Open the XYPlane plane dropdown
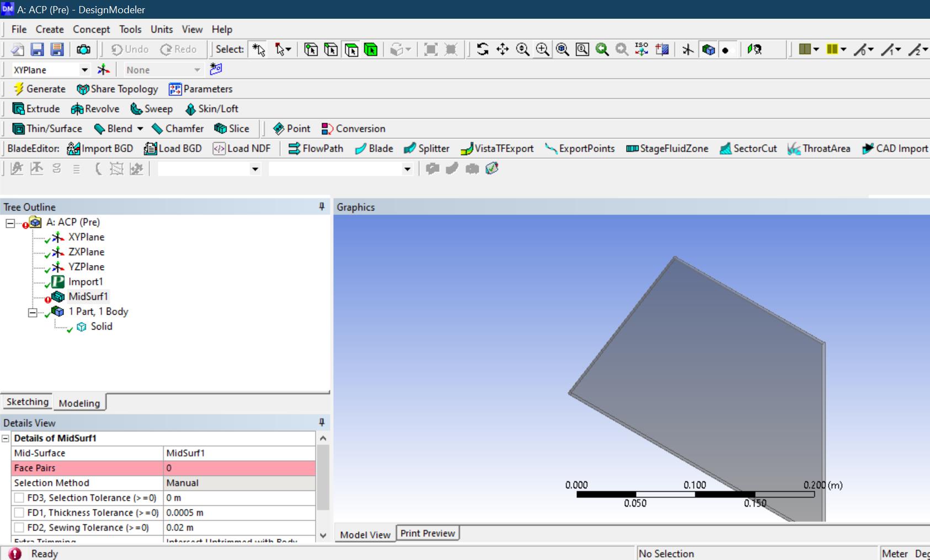The image size is (930, 560). point(84,70)
